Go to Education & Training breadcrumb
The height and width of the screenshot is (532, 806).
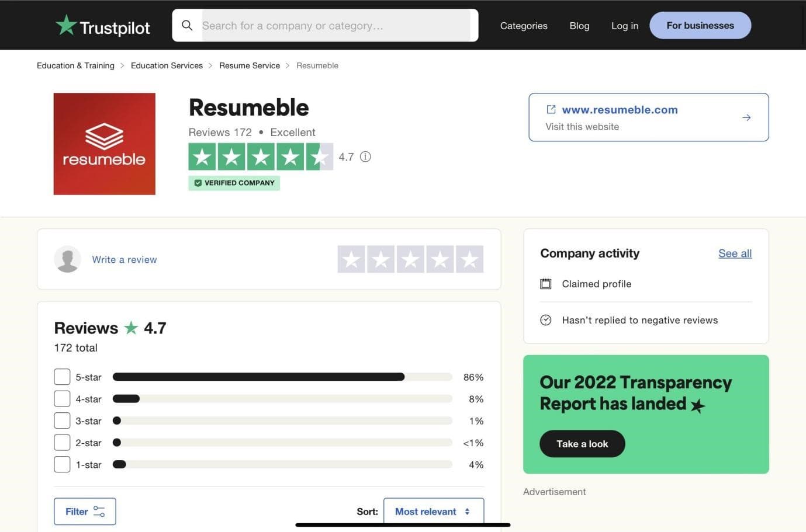(75, 65)
